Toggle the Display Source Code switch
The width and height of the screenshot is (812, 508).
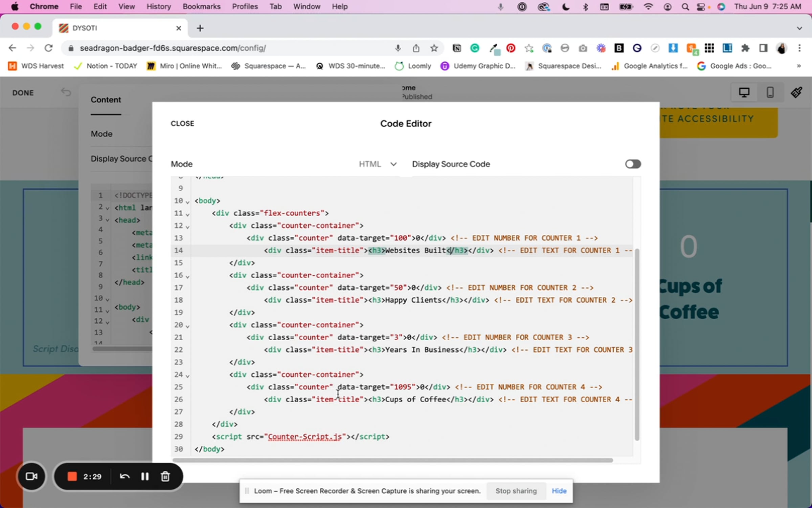pos(633,164)
